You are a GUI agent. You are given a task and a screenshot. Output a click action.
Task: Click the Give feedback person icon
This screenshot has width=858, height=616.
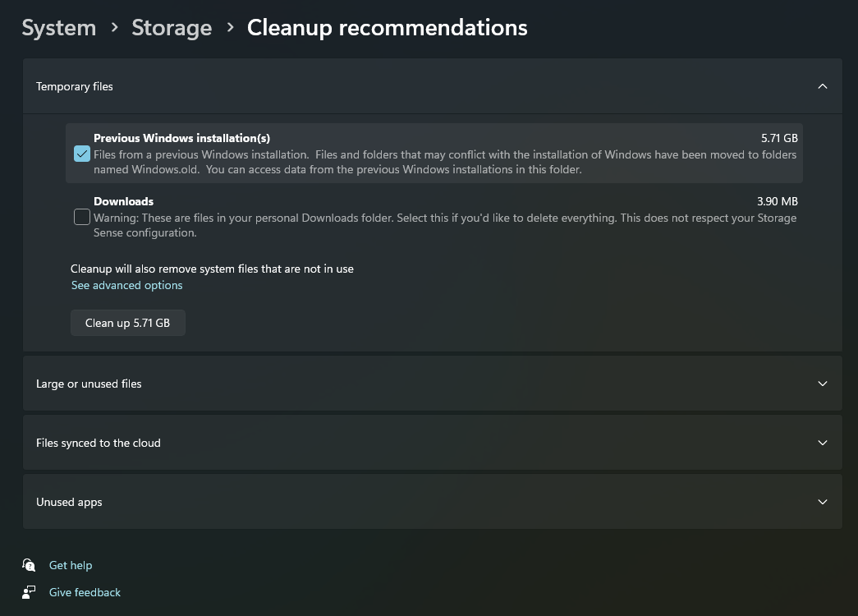(x=30, y=592)
